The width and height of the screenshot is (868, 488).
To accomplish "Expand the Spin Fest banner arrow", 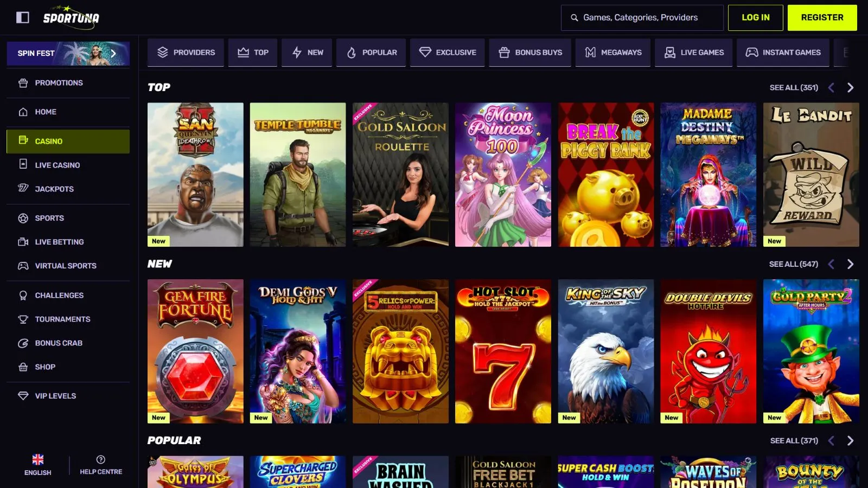I will pyautogui.click(x=113, y=53).
